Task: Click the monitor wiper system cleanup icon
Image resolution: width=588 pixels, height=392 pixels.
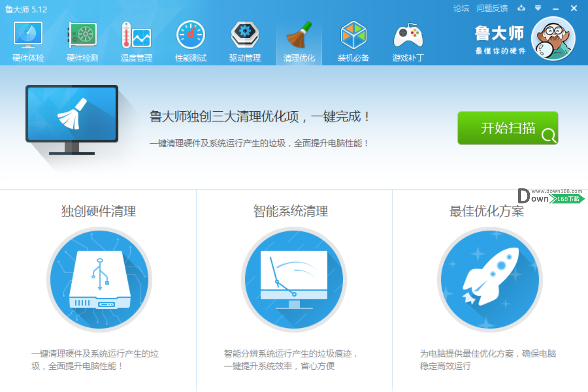Action: pos(294,280)
